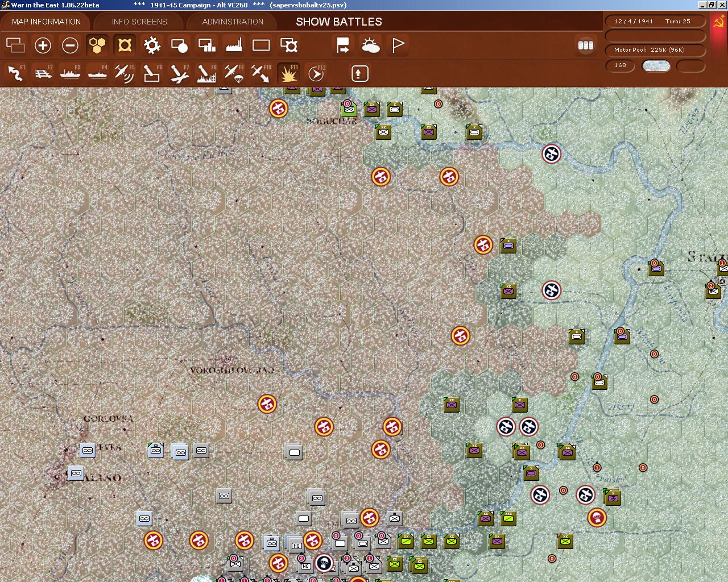Image resolution: width=728 pixels, height=582 pixels.
Task: Select the F7 bomb airfield icon
Action: pyautogui.click(x=179, y=74)
